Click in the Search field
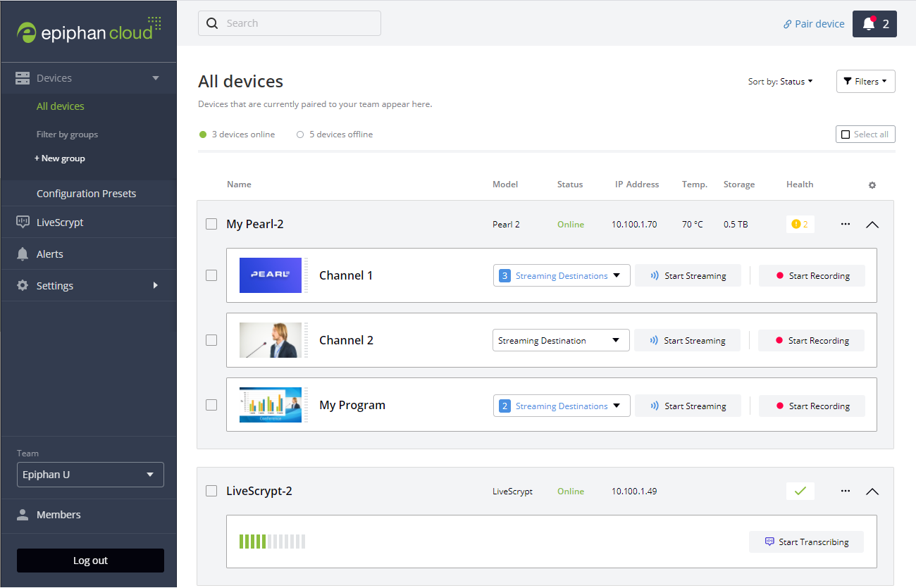The height and width of the screenshot is (588, 916). pos(290,23)
